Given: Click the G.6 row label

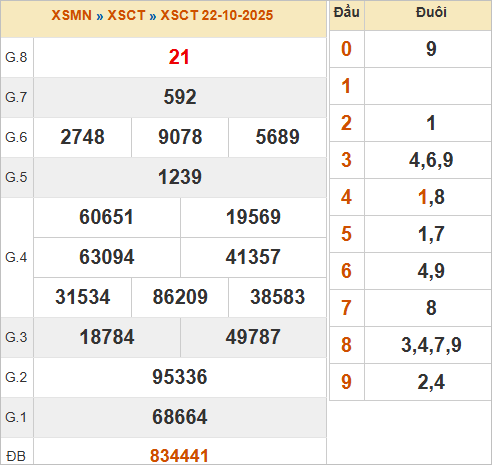Looking at the screenshot, I should (x=16, y=137).
